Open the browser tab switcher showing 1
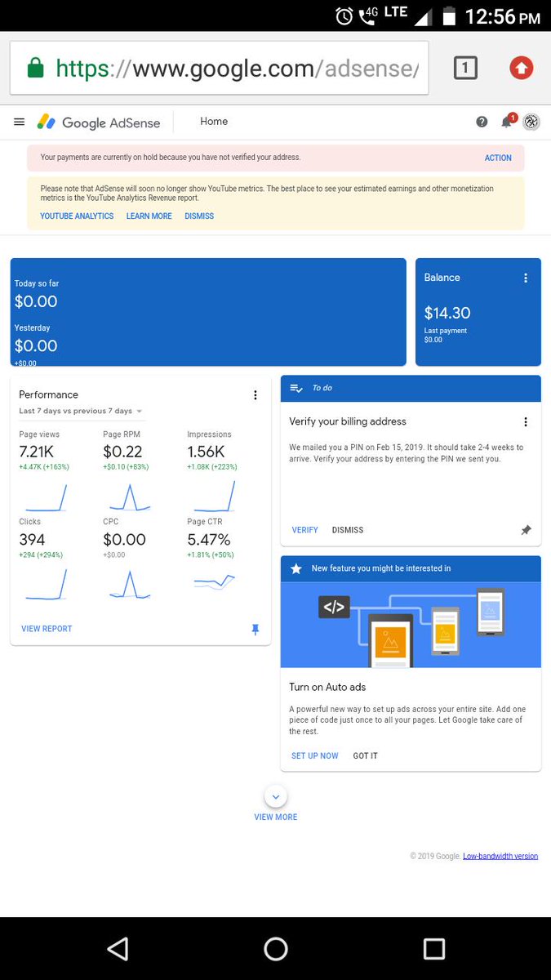 tap(464, 69)
